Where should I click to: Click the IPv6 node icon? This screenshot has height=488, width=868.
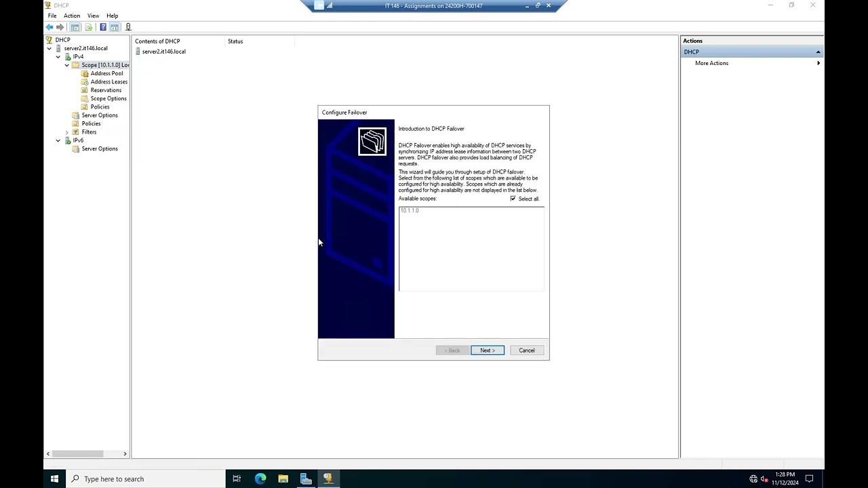coord(68,140)
